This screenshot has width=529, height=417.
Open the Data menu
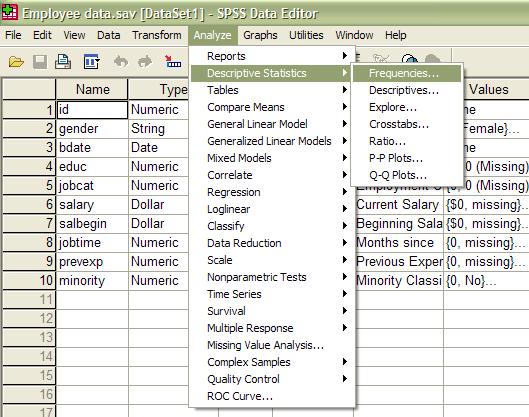(x=108, y=35)
